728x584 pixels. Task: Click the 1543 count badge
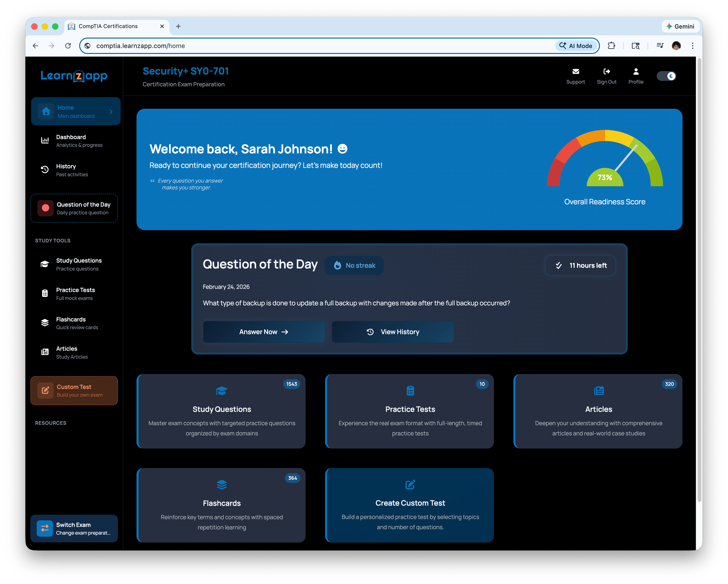point(292,384)
